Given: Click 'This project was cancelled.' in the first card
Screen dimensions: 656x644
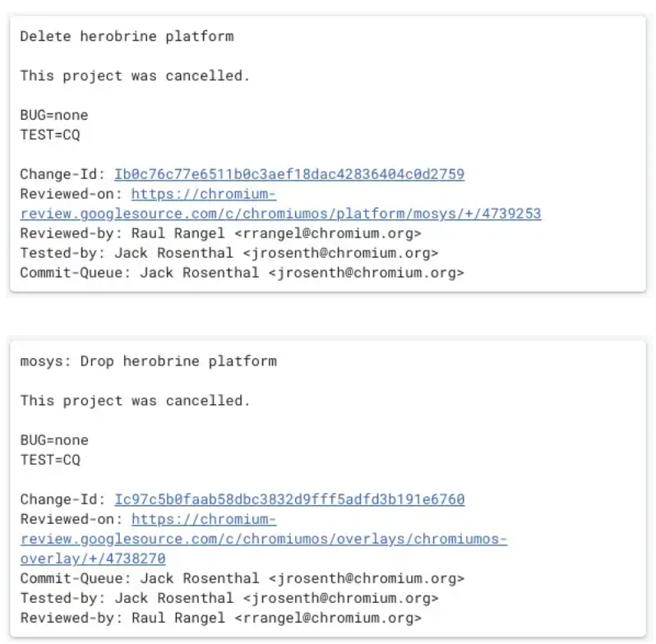Looking at the screenshot, I should [x=135, y=76].
